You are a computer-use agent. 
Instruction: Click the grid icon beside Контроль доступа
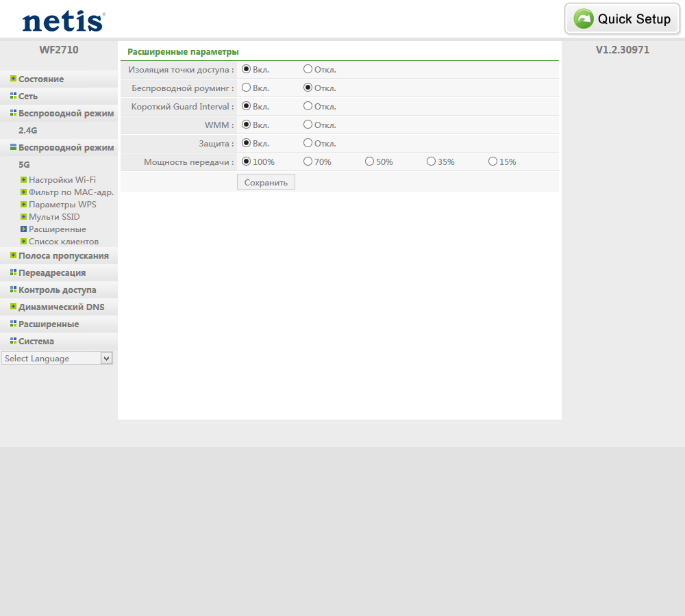(x=13, y=289)
